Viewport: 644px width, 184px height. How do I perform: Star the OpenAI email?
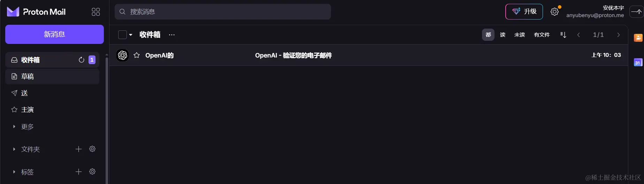(137, 55)
